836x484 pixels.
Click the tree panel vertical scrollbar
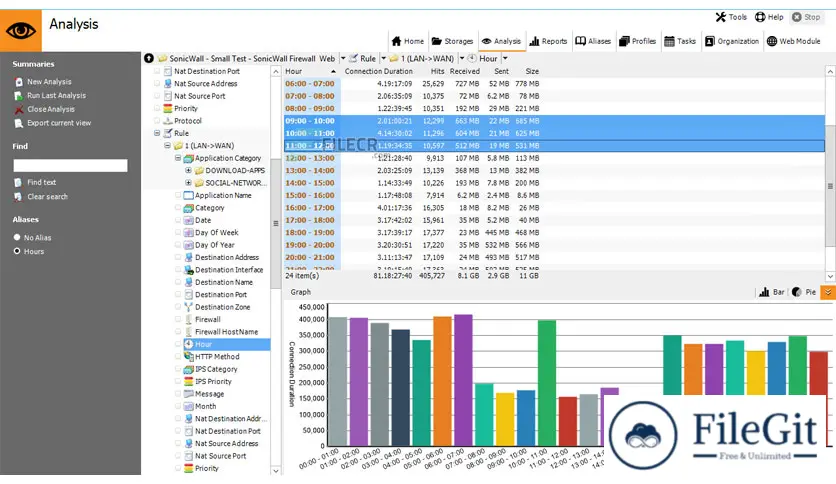[276, 224]
